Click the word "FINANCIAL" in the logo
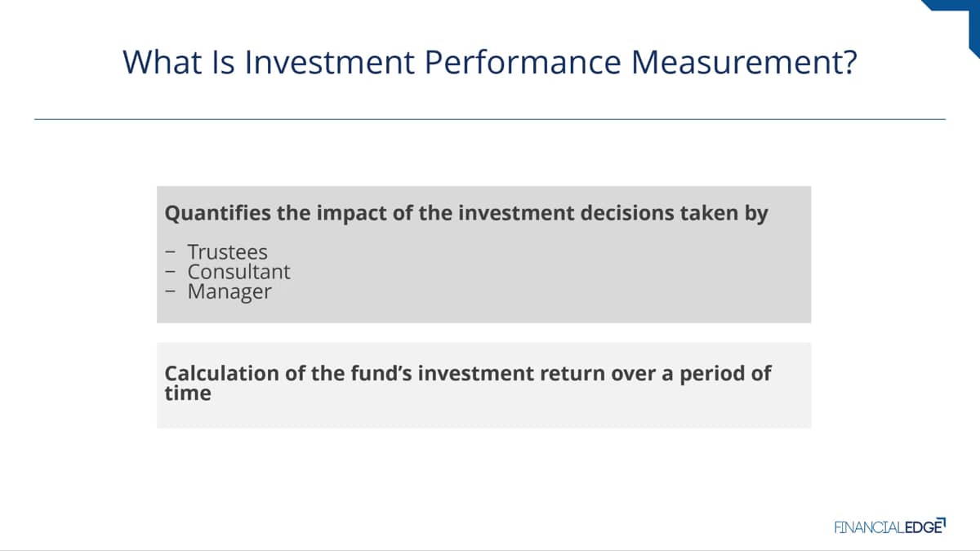This screenshot has width=980, height=551. [x=869, y=527]
